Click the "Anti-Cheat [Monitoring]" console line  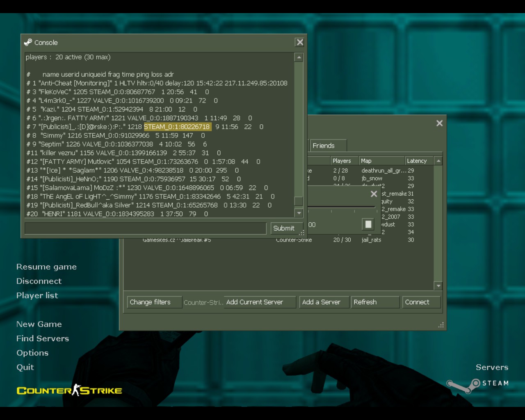click(x=157, y=83)
